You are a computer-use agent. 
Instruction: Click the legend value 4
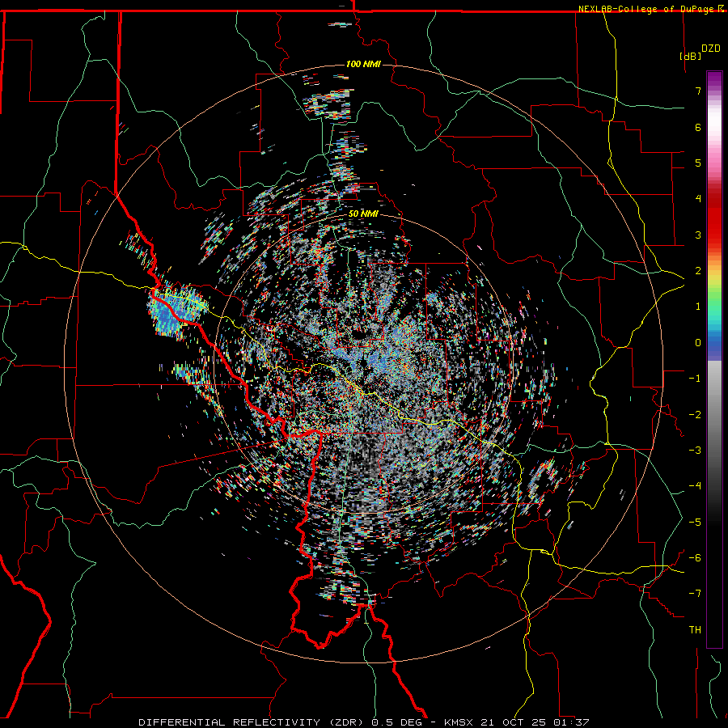pos(698,199)
